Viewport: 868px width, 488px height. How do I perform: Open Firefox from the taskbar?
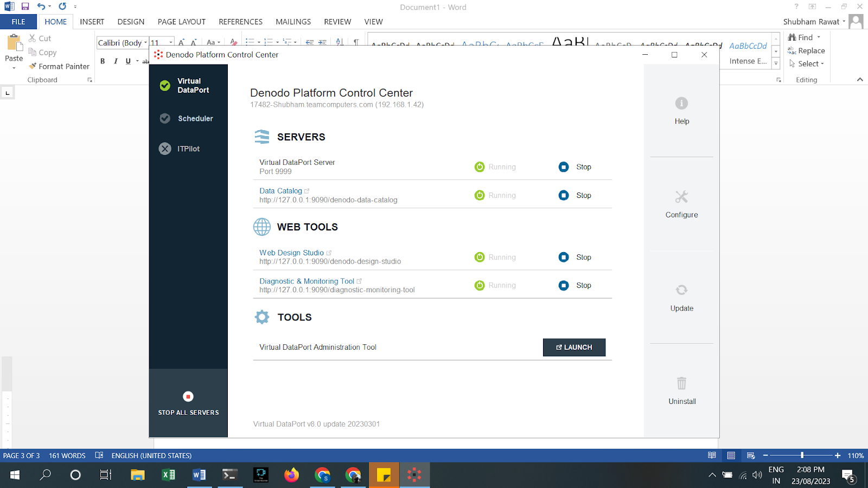click(291, 475)
